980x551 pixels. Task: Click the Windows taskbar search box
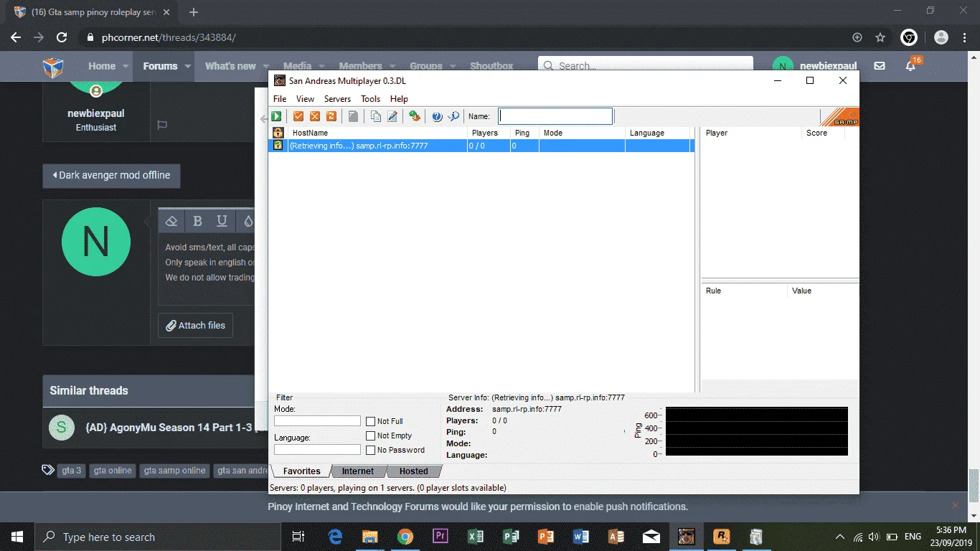158,537
